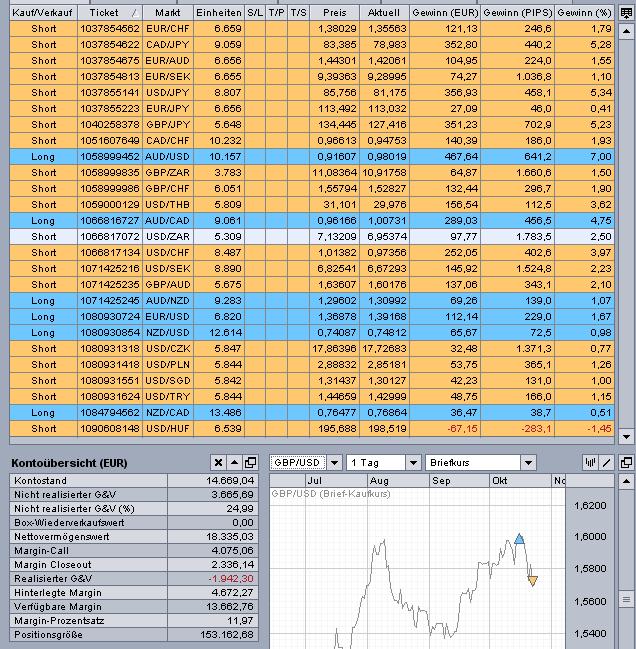
Task: Click the S/L cell of the EUR/CHF position
Action: [x=253, y=30]
